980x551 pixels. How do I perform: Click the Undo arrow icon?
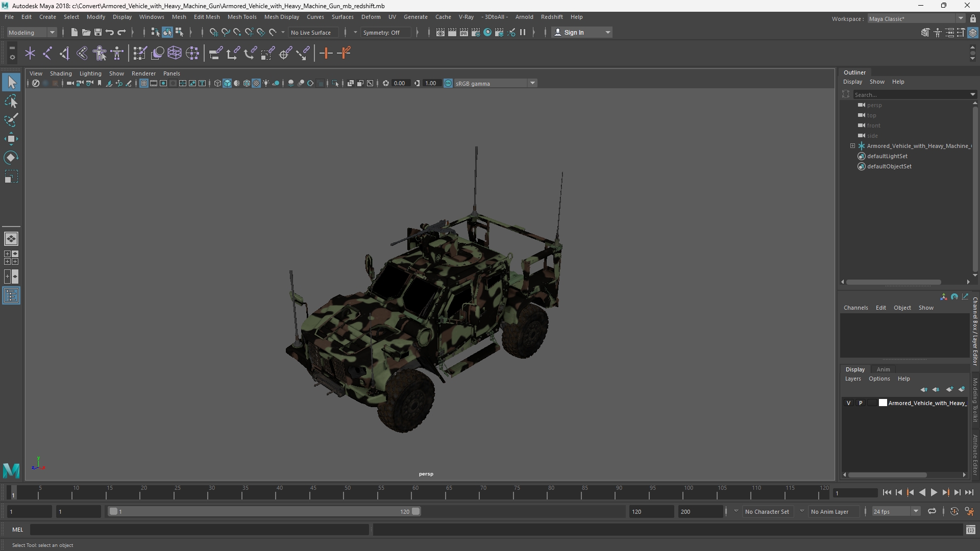tap(109, 32)
